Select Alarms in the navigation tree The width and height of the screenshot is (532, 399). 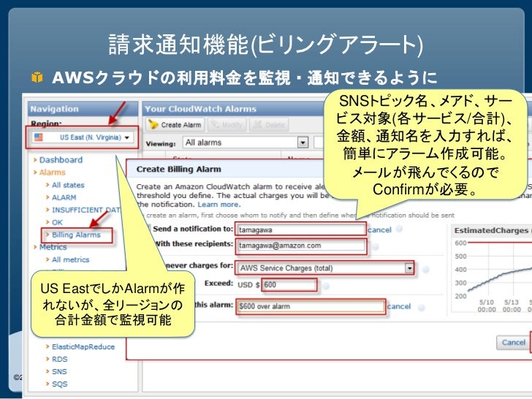tap(53, 172)
